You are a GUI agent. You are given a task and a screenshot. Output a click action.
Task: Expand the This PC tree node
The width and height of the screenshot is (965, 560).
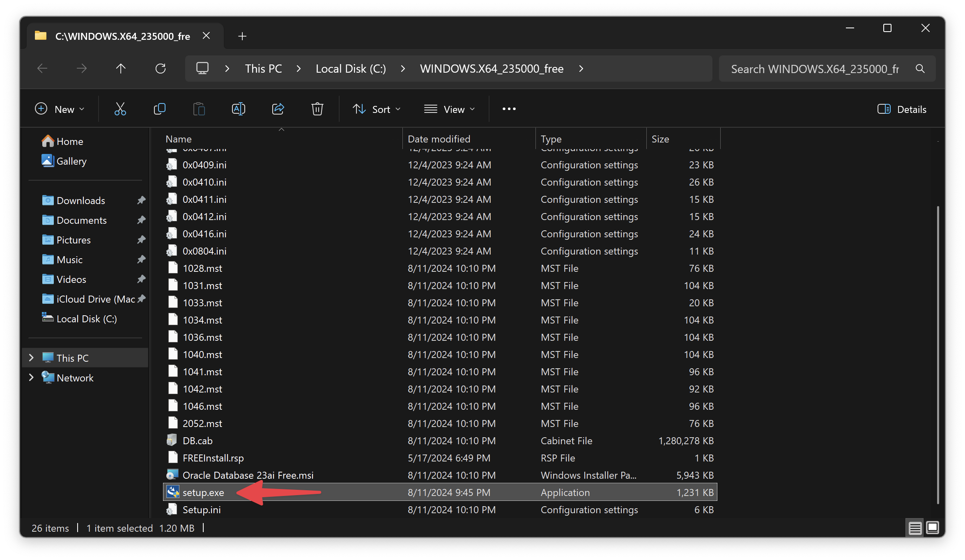(x=31, y=358)
